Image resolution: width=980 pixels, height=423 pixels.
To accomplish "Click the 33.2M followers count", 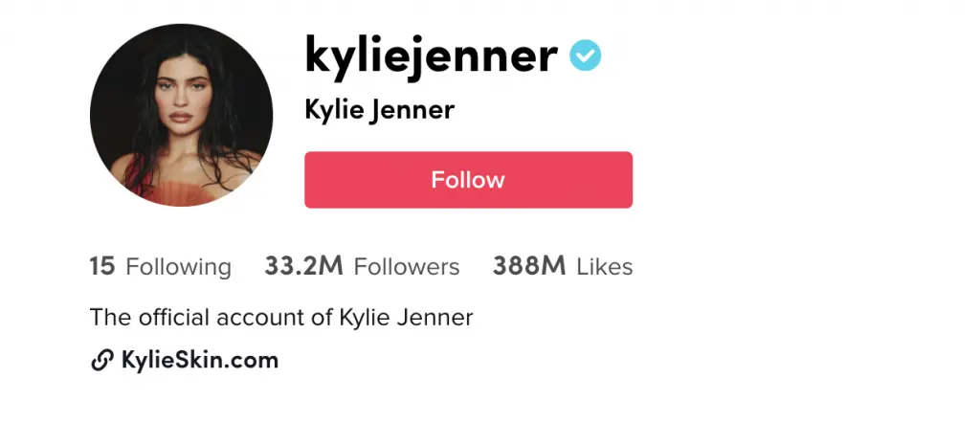I will 303,266.
